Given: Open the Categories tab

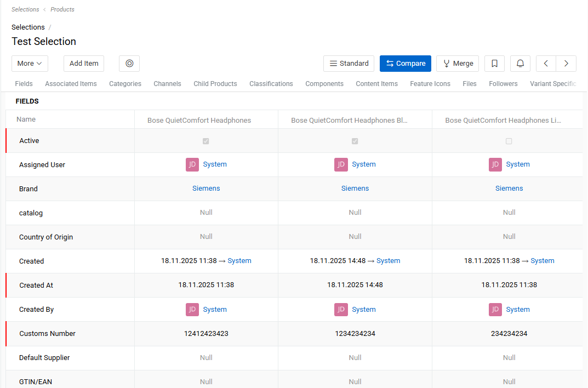Looking at the screenshot, I should click(x=125, y=84).
